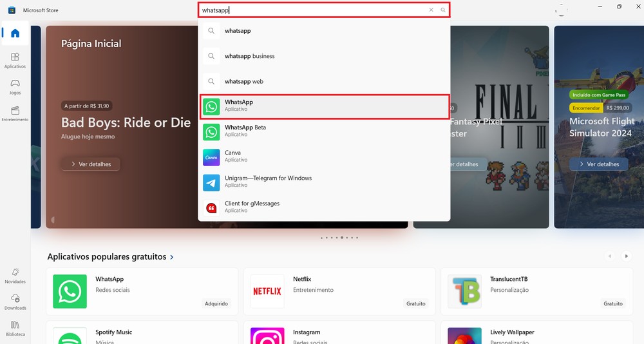Click the 'Incluído com Game Pass' badge
The image size is (644, 344).
point(599,95)
